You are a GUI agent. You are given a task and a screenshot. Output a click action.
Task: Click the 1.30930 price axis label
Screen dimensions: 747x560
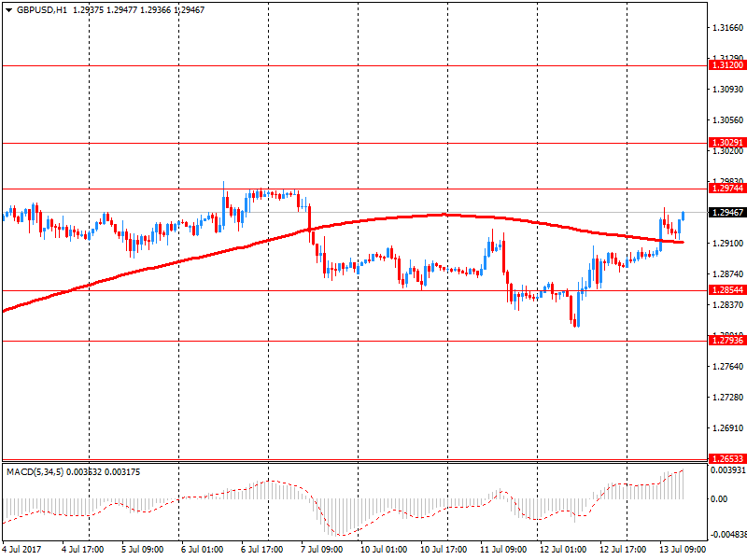coord(727,89)
